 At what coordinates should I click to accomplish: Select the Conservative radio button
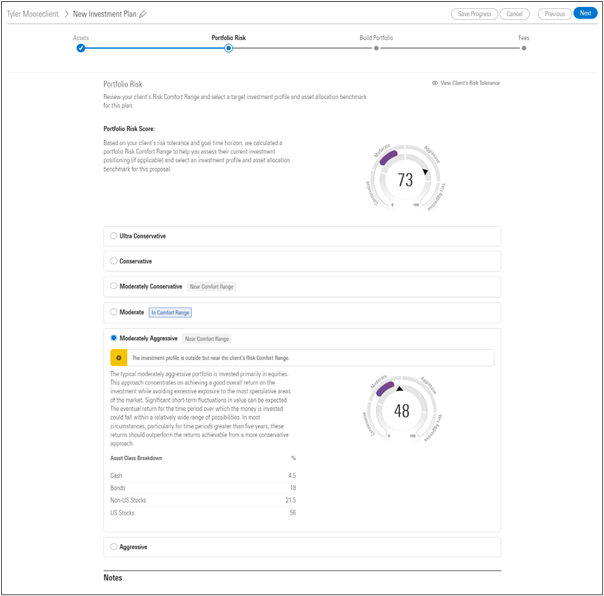[x=114, y=261]
